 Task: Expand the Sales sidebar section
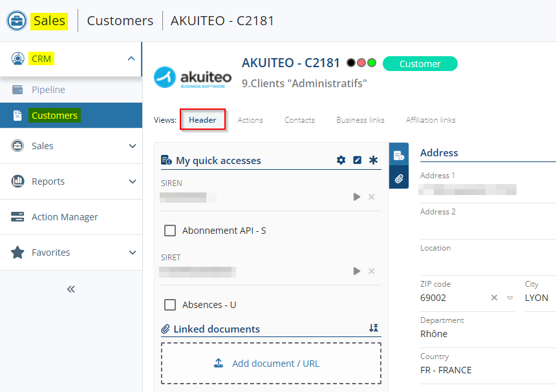[132, 146]
